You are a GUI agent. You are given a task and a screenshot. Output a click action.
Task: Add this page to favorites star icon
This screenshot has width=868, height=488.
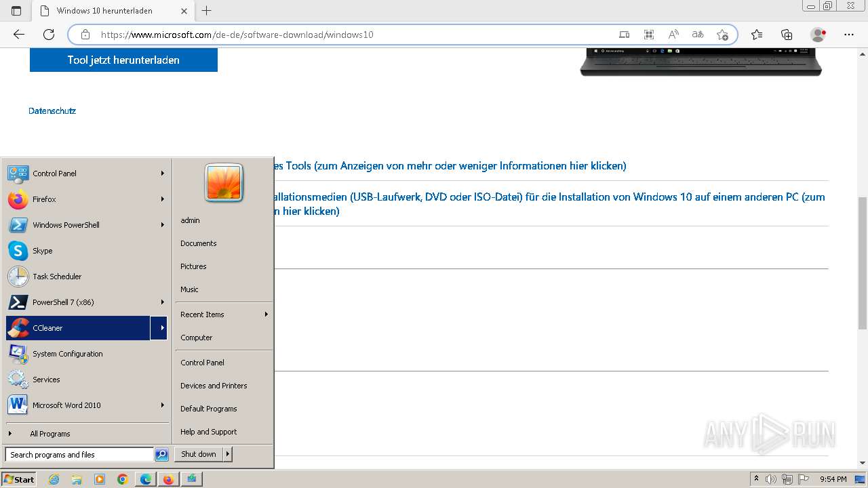pos(722,35)
